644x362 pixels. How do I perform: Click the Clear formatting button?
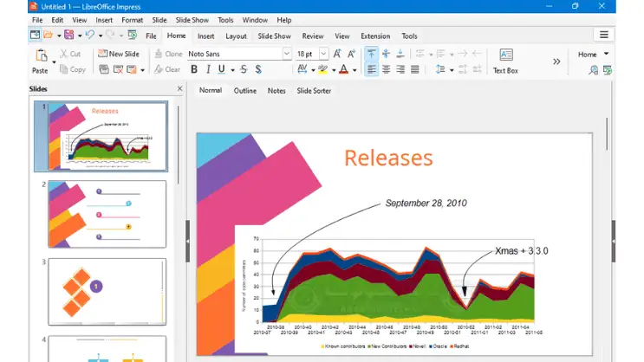click(167, 69)
